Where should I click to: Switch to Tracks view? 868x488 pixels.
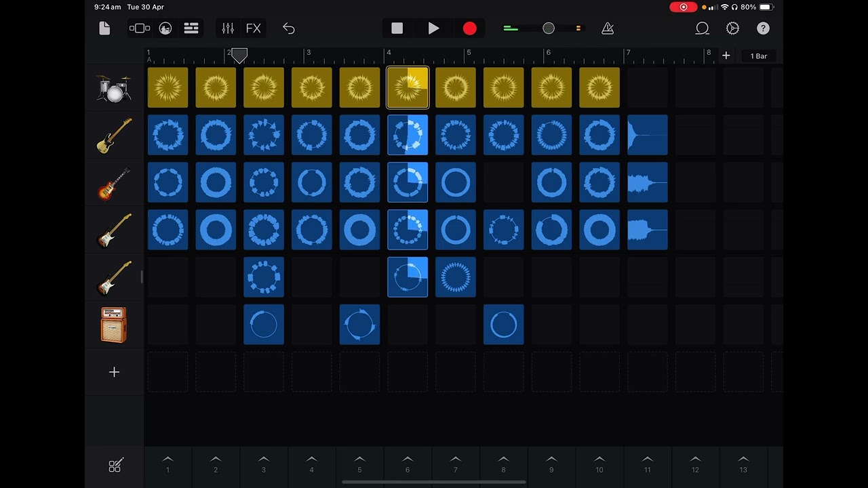pyautogui.click(x=191, y=28)
